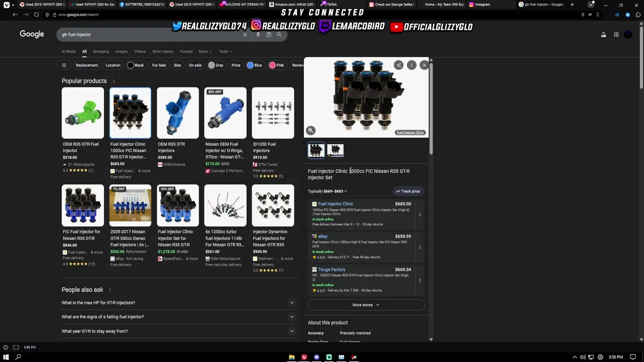The image size is (644, 362).
Task: Open volume control in system tray
Action: pos(584,357)
